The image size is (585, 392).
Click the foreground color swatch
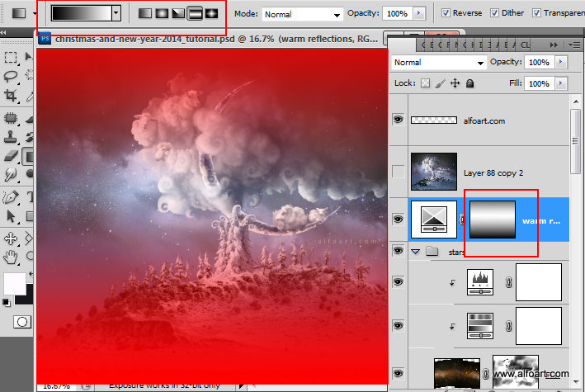pyautogui.click(x=14, y=283)
